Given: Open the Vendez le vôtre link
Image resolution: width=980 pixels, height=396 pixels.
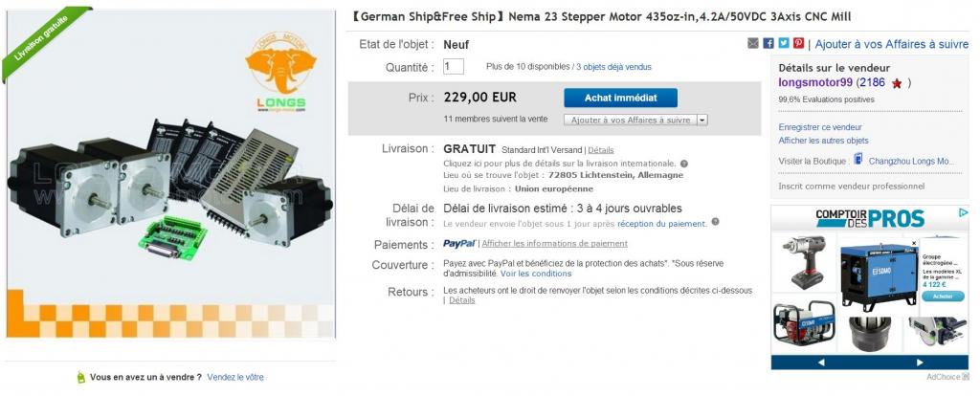Looking at the screenshot, I should click(235, 377).
